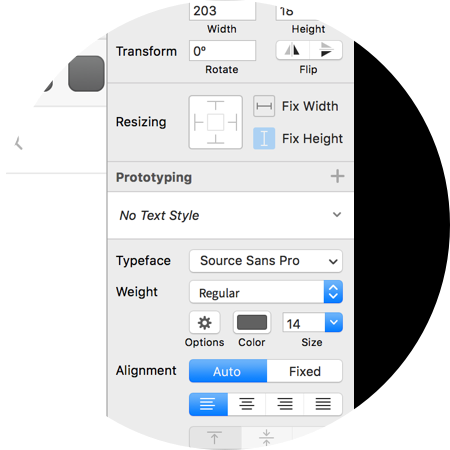The height and width of the screenshot is (450, 450).
Task: Justify the text alignment
Action: (323, 404)
